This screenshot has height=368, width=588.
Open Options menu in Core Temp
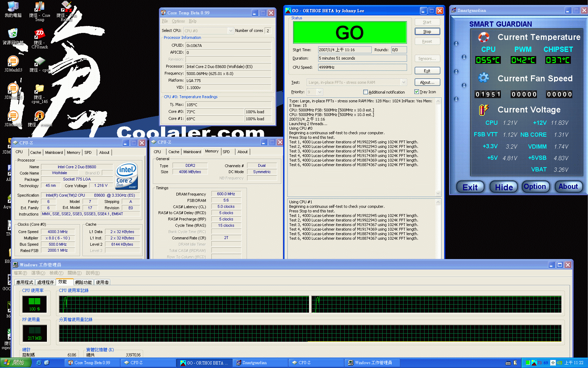[x=178, y=21]
